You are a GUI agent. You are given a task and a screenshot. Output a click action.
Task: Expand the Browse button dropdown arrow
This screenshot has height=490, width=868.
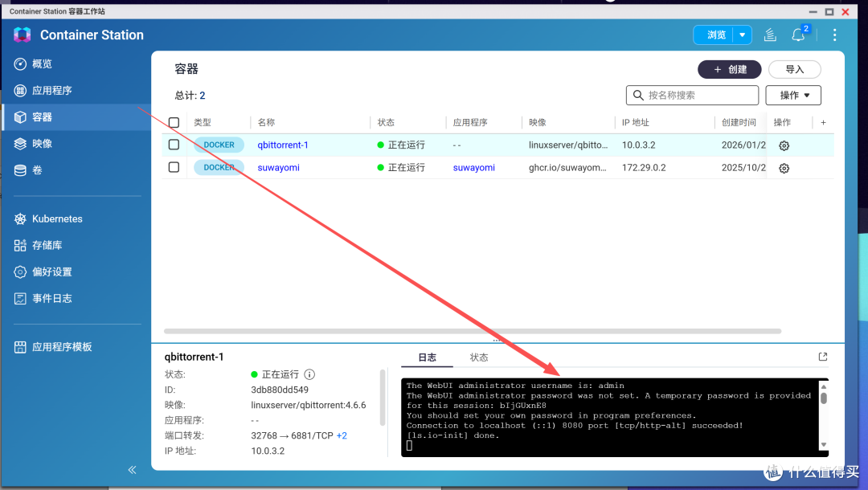tap(743, 35)
